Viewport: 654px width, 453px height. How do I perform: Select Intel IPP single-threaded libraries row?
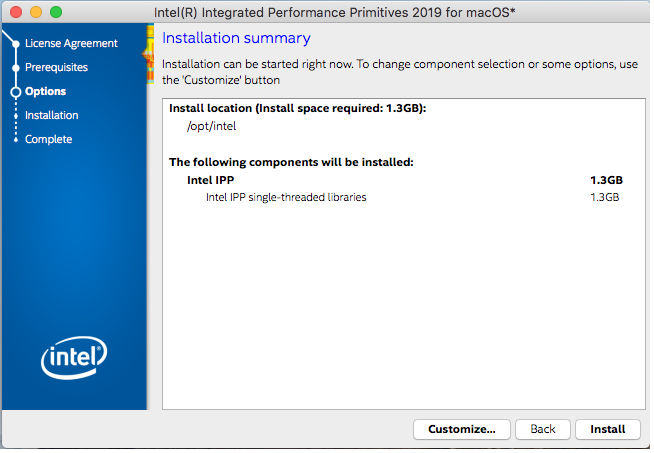click(286, 198)
